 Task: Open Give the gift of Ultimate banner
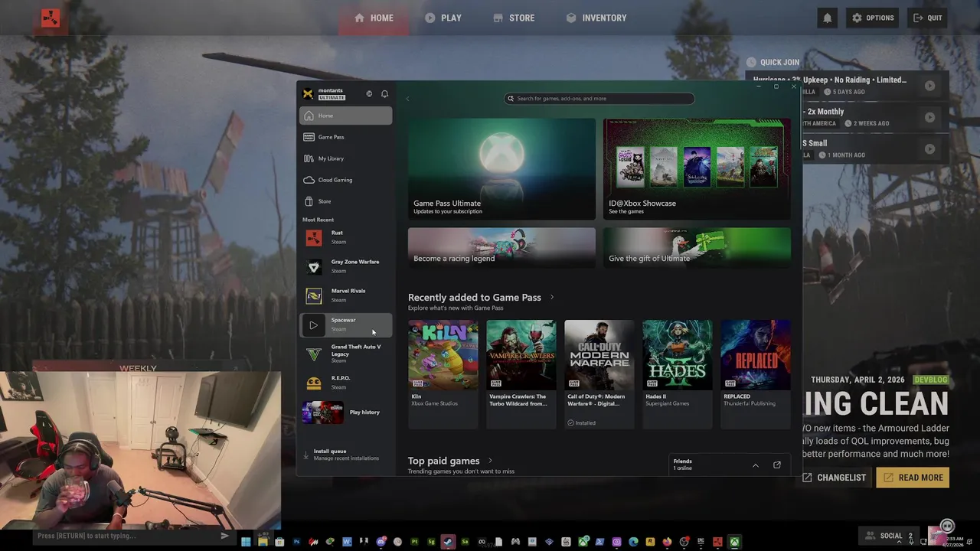(x=697, y=247)
